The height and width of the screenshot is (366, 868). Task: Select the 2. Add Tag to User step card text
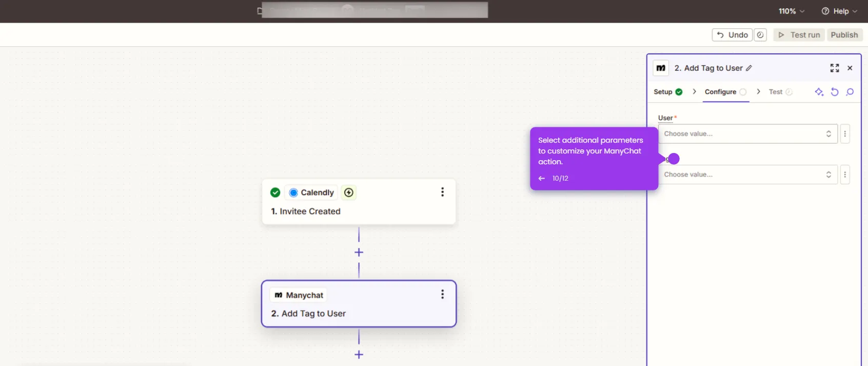pyautogui.click(x=308, y=314)
